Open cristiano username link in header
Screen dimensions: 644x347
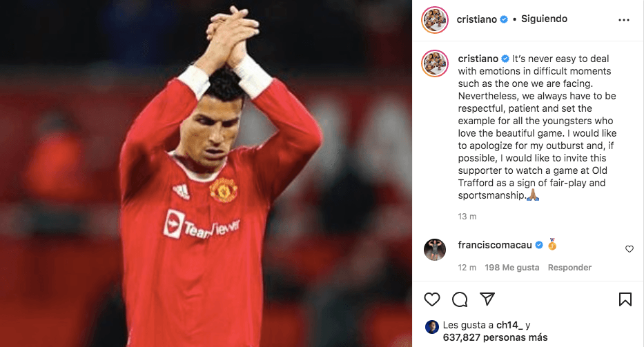click(476, 19)
